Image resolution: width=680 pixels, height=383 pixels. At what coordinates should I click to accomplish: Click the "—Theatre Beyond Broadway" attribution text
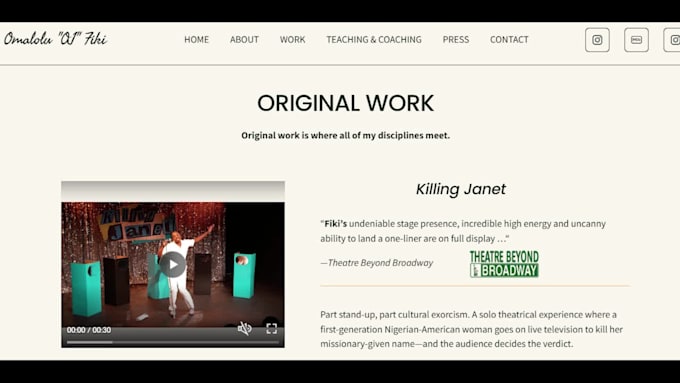pyautogui.click(x=376, y=263)
